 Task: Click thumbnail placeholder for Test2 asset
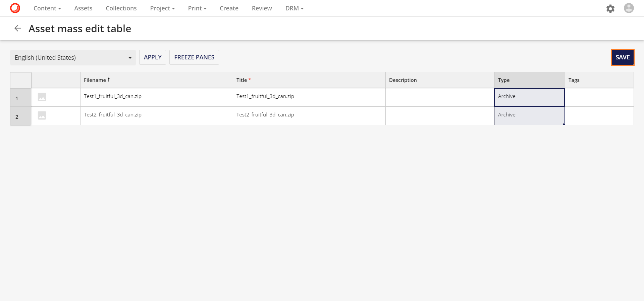click(42, 116)
